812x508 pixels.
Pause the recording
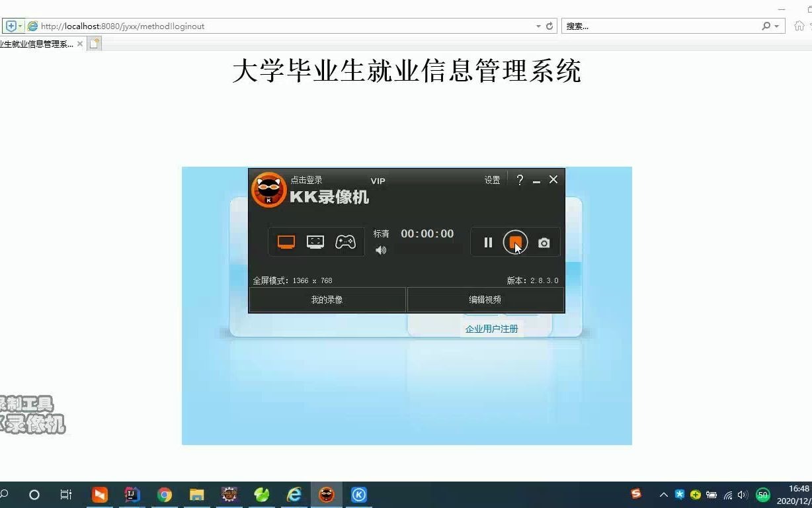[487, 243]
